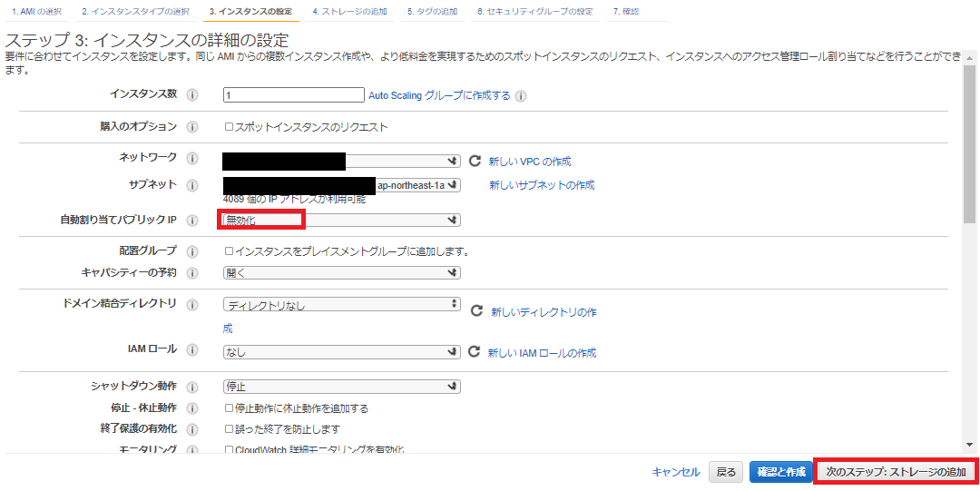This screenshot has width=980, height=491.
Task: Click the 確認と作成 button
Action: pyautogui.click(x=781, y=472)
